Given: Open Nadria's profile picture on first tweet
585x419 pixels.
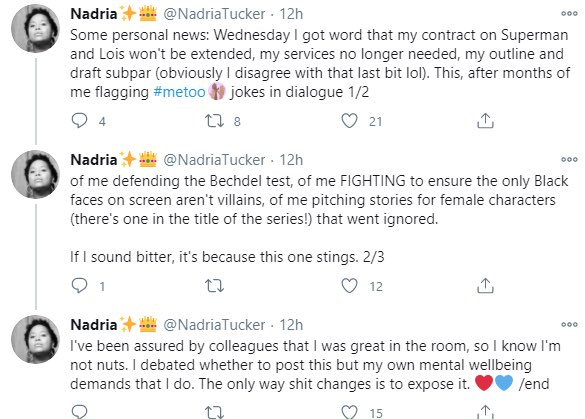Looking at the screenshot, I should (35, 28).
